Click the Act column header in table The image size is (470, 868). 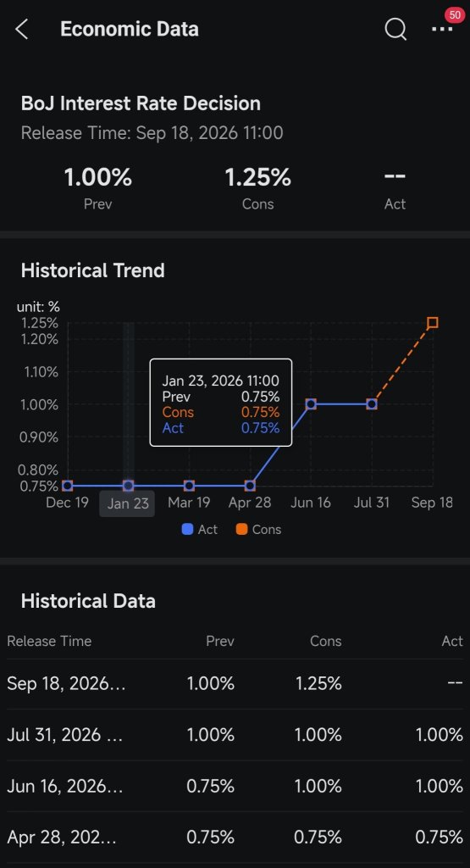point(452,641)
